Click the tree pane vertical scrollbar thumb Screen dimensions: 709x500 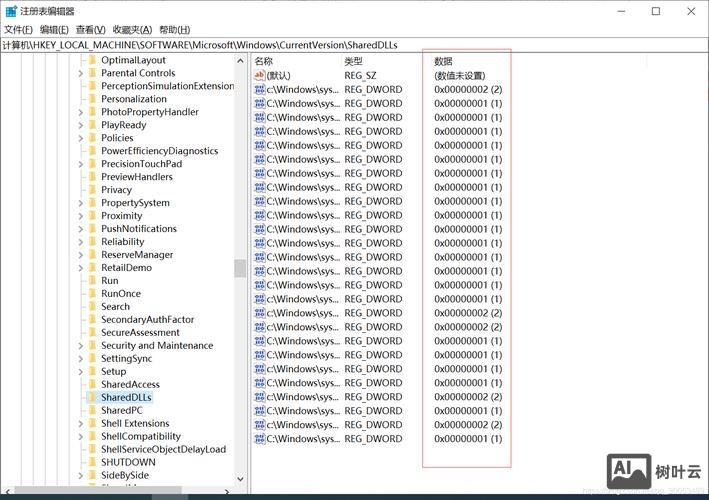pyautogui.click(x=240, y=268)
